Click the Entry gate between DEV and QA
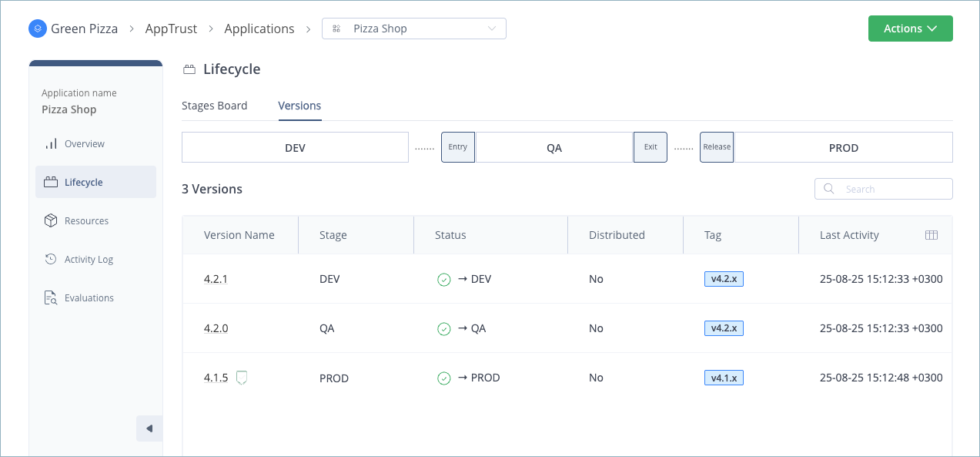 point(457,146)
